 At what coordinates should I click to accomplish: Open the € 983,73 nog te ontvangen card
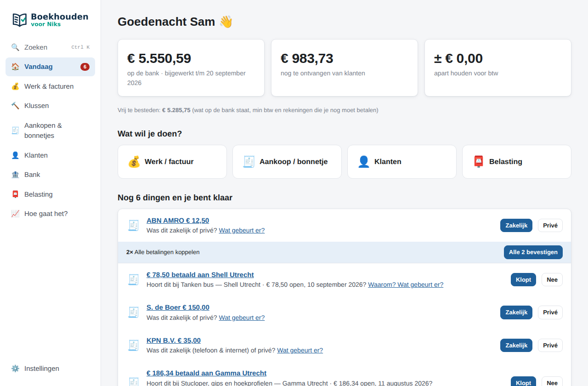pyautogui.click(x=345, y=68)
